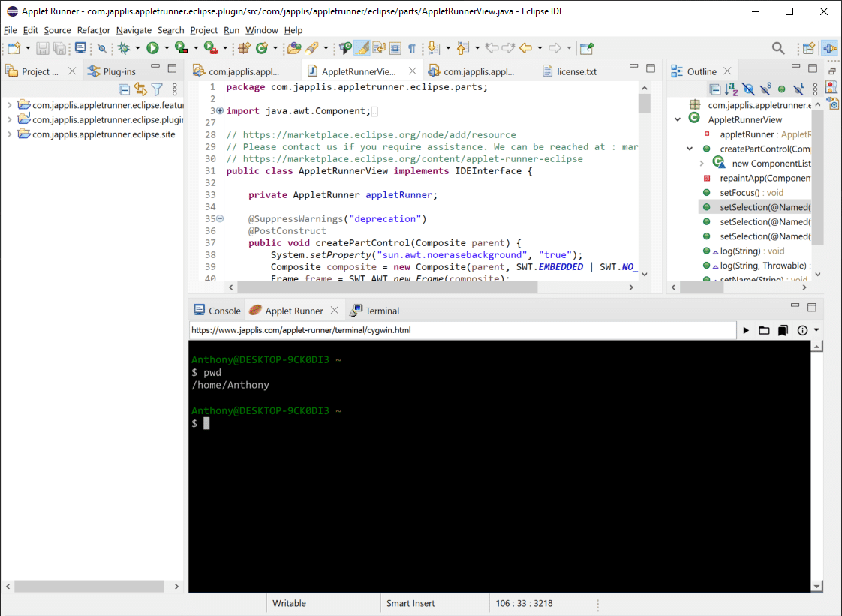Expand com.japplis.appletrunner.eclipse.site project

coord(9,134)
